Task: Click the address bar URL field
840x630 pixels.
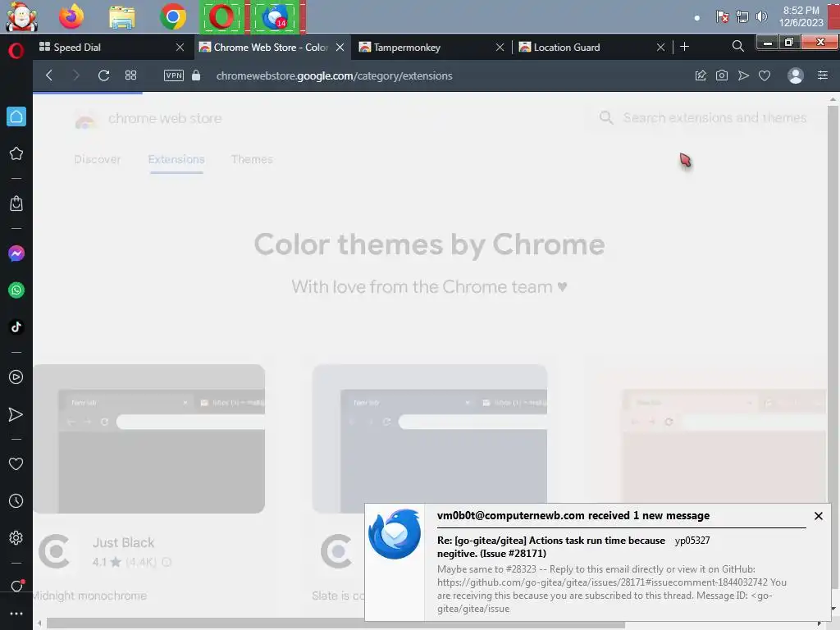Action: [x=335, y=76]
